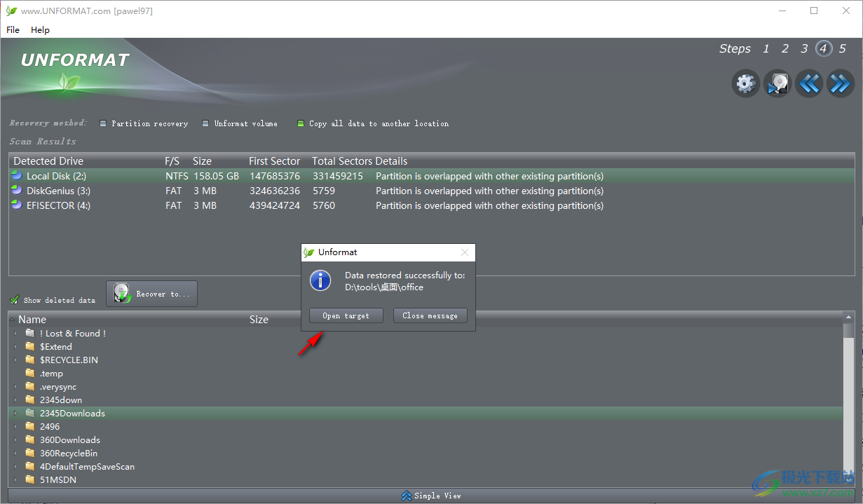Click the 51MSDN folder icon

tap(29, 480)
